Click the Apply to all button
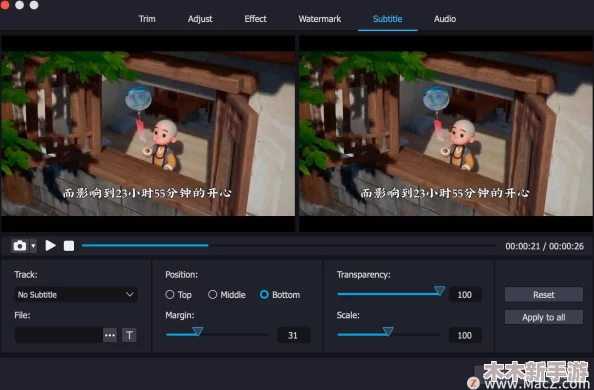 coord(544,317)
